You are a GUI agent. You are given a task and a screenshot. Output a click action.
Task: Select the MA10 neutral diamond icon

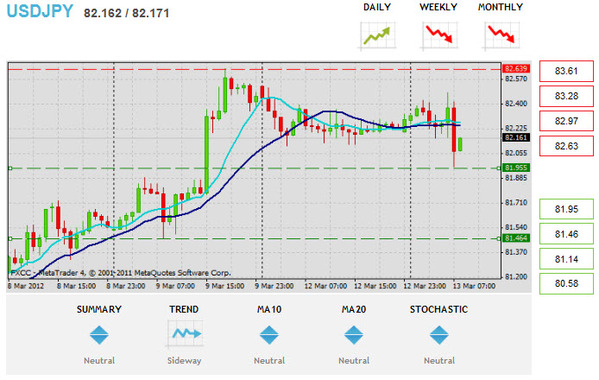[x=269, y=335]
